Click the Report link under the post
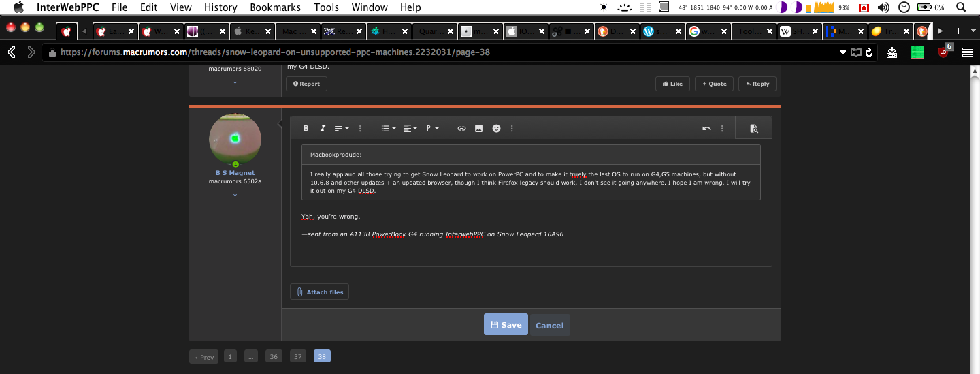980x374 pixels. 306,84
